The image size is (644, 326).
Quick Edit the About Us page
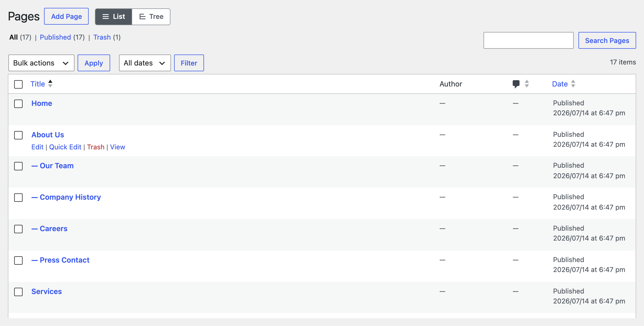point(65,147)
